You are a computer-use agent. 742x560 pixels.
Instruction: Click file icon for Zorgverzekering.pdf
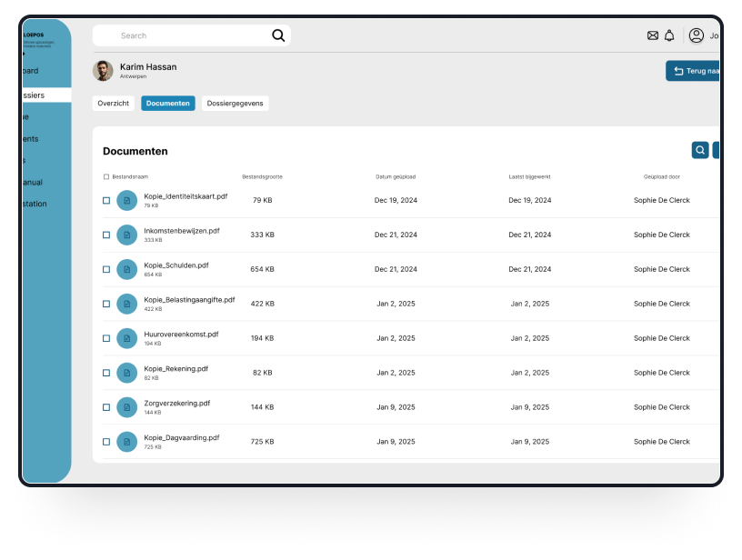click(x=126, y=407)
